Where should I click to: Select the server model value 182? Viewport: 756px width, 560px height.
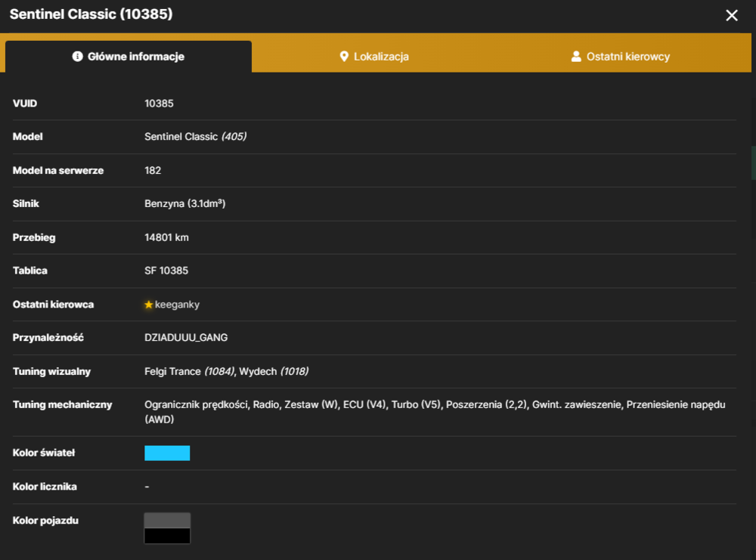153,171
